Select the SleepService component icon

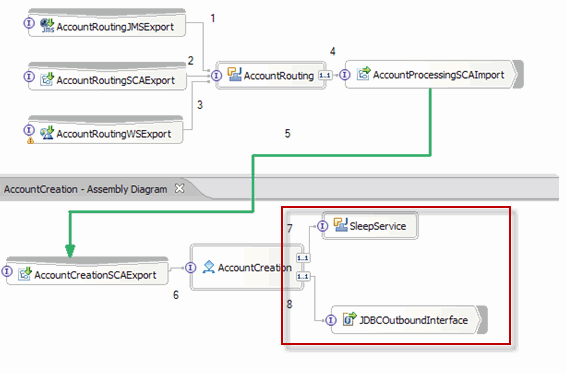(340, 225)
